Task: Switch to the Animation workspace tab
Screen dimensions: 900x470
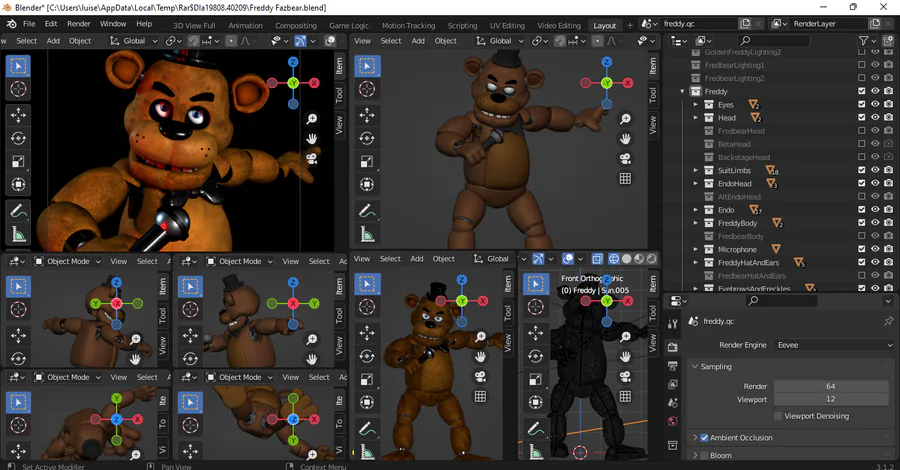Action: tap(245, 25)
